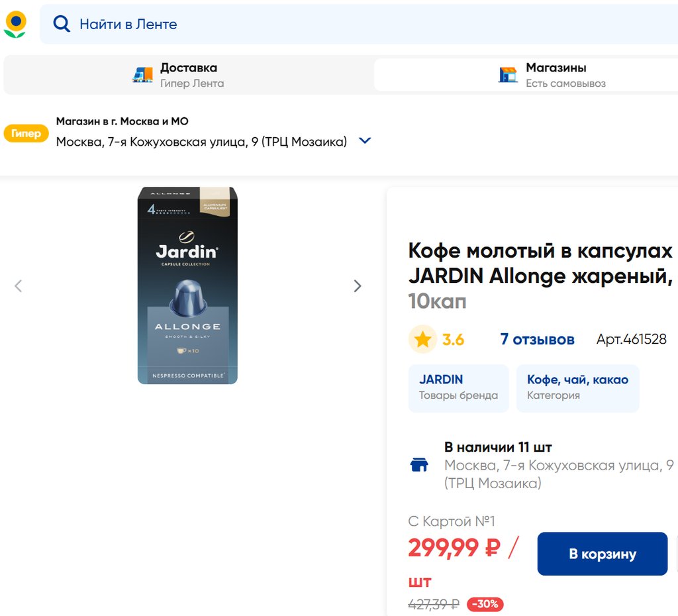The height and width of the screenshot is (616, 678).
Task: Click the yellow rating star icon
Action: coord(422,340)
